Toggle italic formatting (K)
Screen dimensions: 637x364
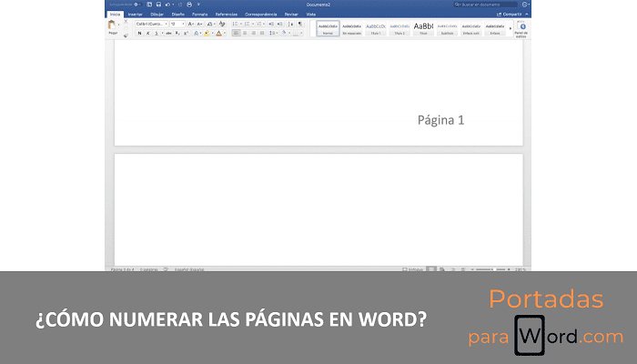point(147,33)
